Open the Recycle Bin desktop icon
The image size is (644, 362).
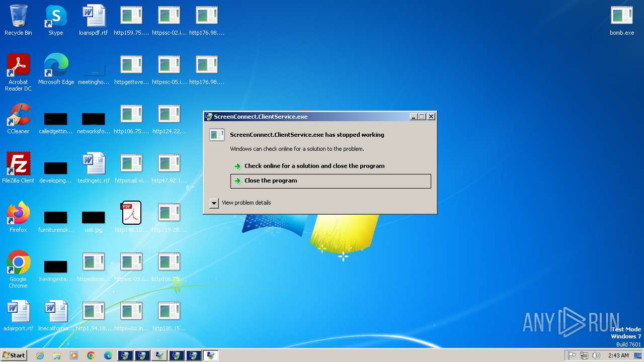click(18, 20)
